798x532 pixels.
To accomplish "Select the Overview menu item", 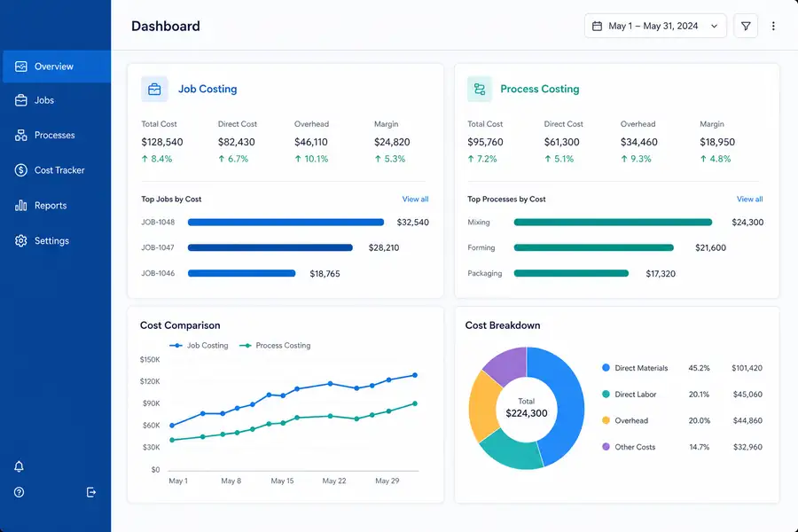I will pos(56,66).
